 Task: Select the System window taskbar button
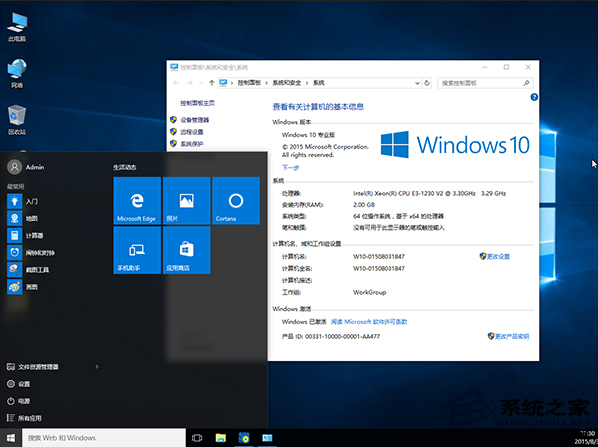pos(267,438)
